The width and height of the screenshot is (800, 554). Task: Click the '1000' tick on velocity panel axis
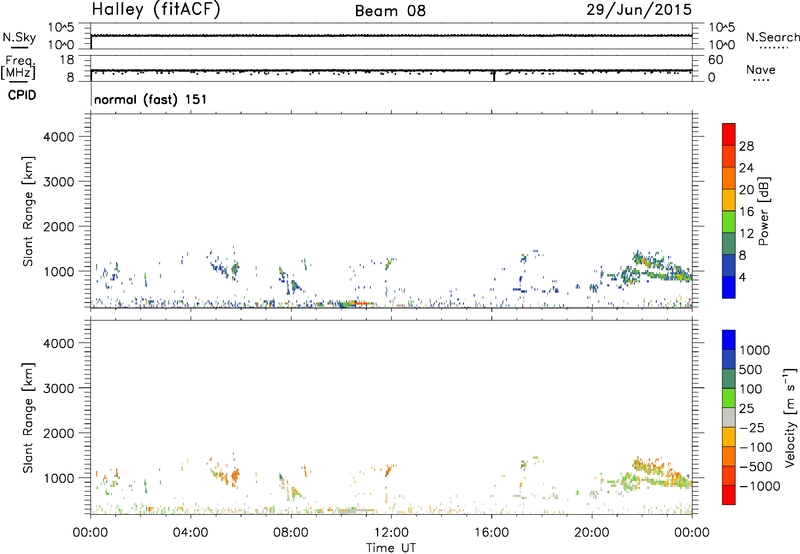[x=59, y=478]
